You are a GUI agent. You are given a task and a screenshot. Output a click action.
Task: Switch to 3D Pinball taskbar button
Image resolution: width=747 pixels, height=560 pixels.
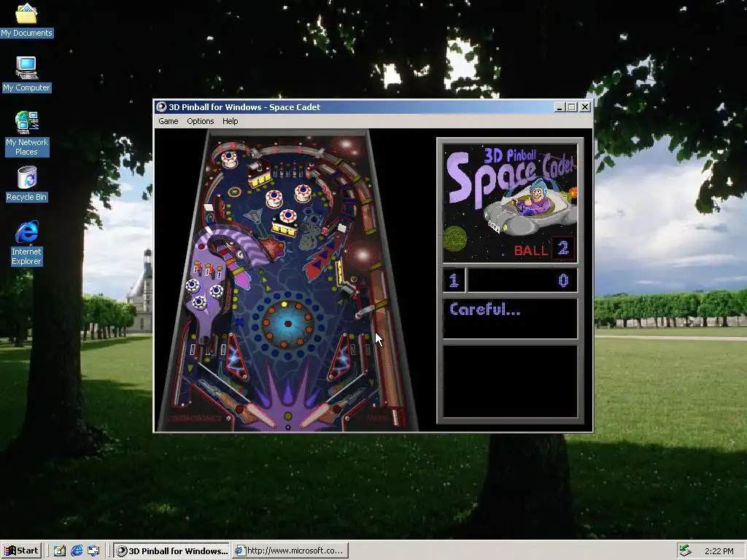(x=172, y=551)
